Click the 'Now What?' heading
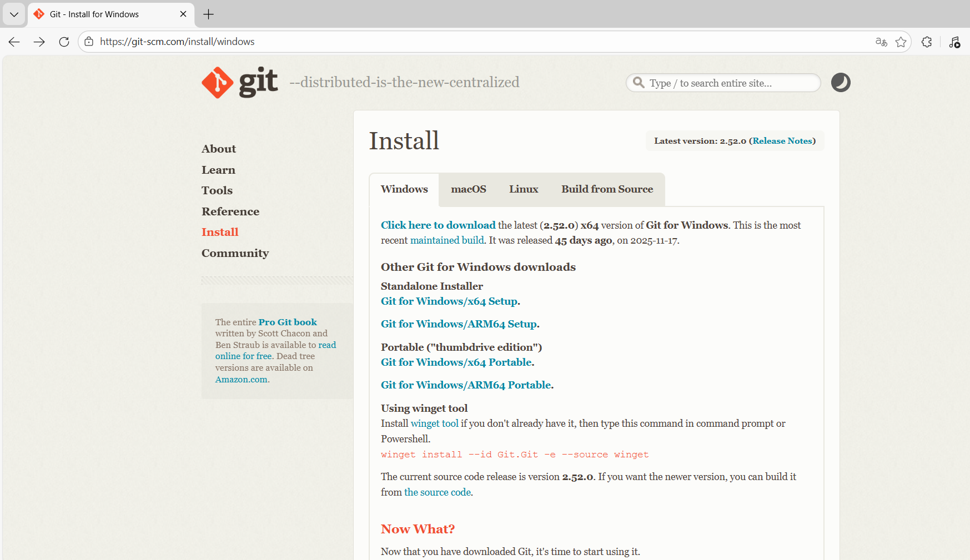This screenshot has width=970, height=560. coord(418,529)
